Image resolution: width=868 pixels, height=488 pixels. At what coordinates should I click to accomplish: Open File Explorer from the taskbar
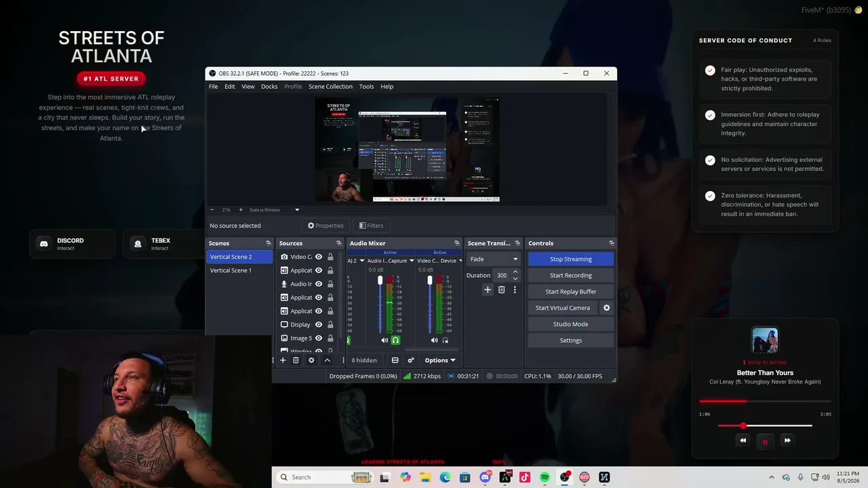pos(425,477)
